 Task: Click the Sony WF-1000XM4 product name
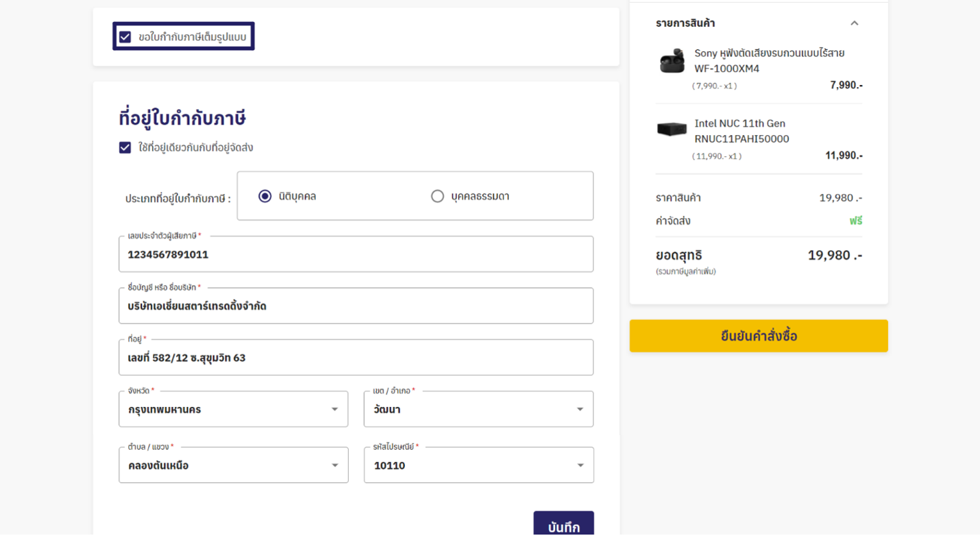point(769,61)
